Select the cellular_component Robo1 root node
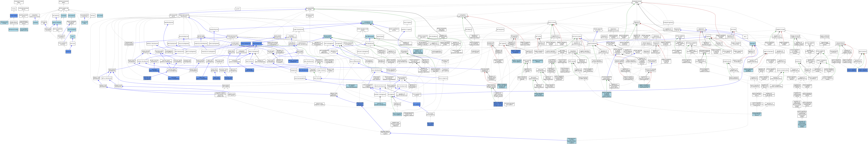868x144 pixels. point(64,2)
